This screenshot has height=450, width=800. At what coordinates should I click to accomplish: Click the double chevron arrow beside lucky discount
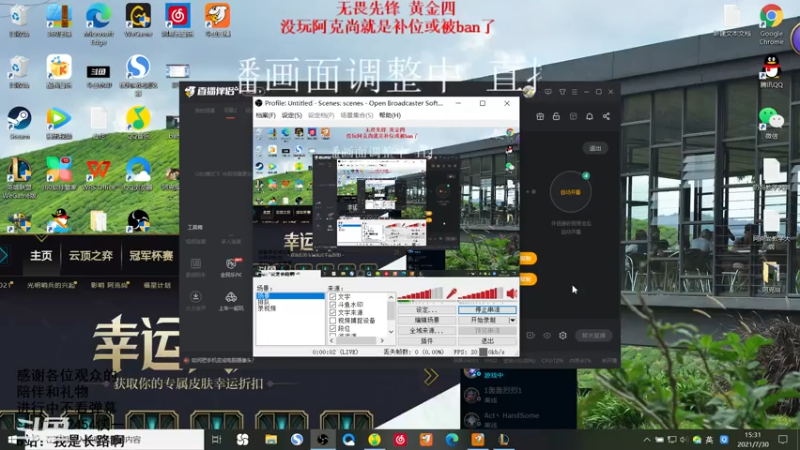point(431,377)
